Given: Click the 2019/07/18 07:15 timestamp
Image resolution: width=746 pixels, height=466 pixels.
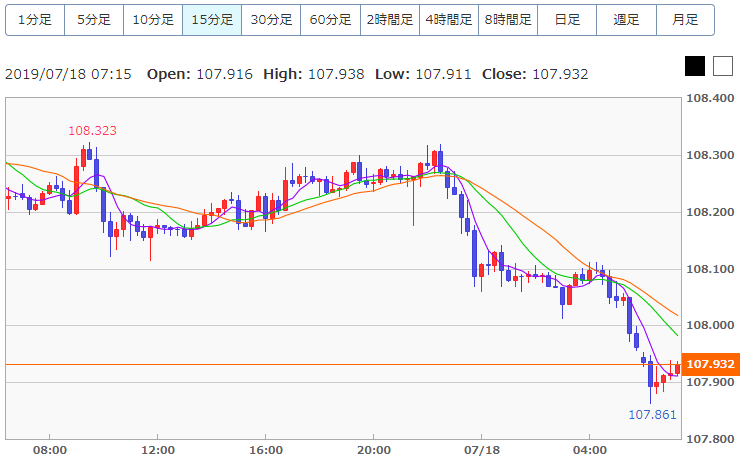Looking at the screenshot, I should (68, 74).
